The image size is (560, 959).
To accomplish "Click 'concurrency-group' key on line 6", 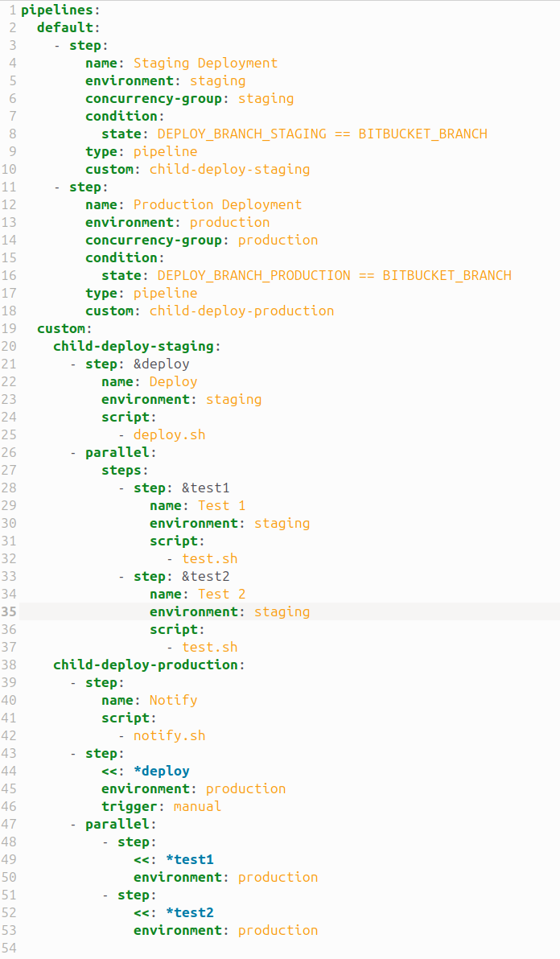I will tap(154, 98).
